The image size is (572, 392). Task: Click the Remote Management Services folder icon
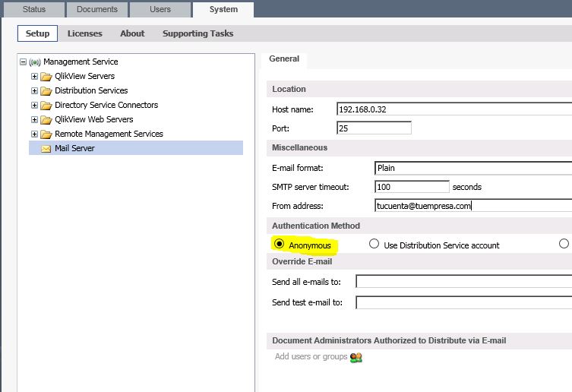point(46,134)
